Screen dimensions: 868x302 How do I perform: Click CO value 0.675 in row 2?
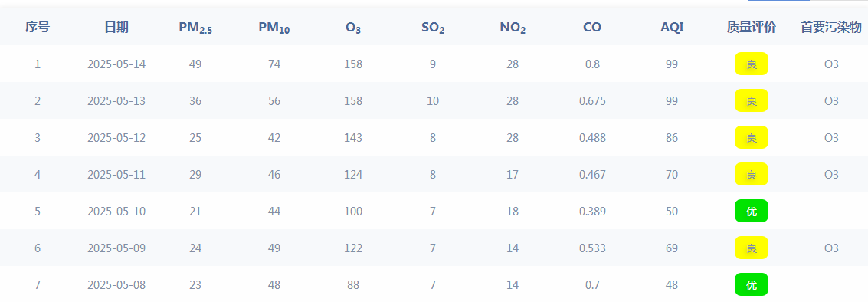[x=592, y=101]
